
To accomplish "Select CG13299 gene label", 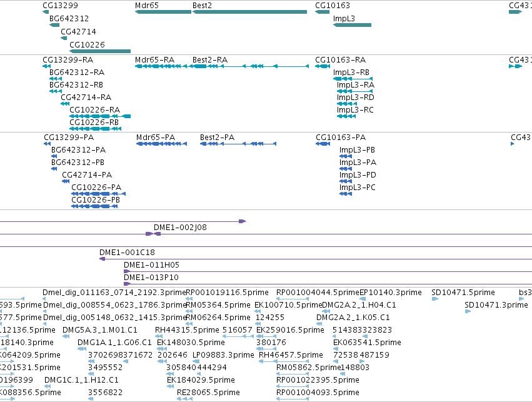I will tap(61, 6).
